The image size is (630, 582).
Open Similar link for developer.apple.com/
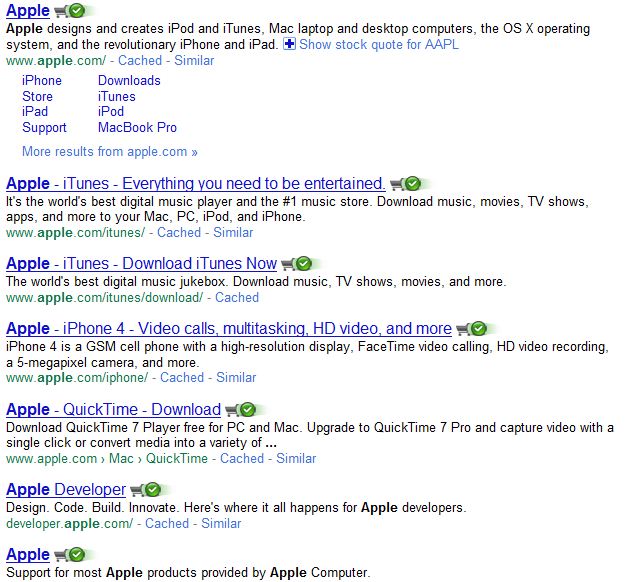click(221, 524)
